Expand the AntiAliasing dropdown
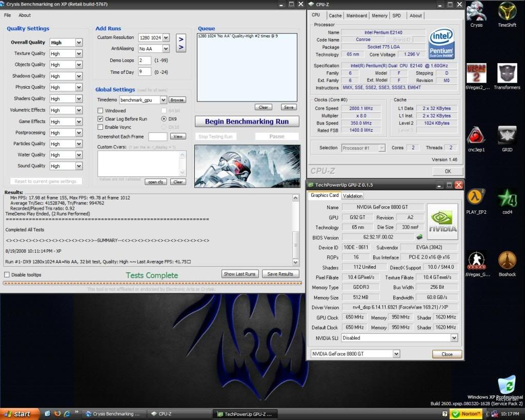The height and width of the screenshot is (420, 525). click(x=166, y=49)
